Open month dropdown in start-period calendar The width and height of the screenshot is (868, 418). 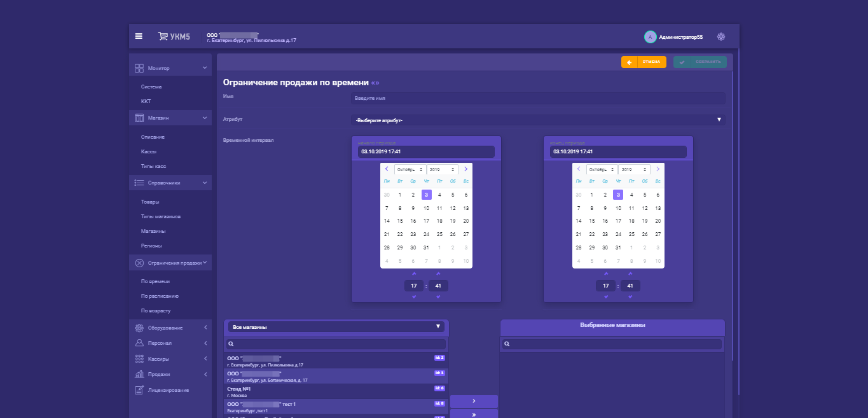pos(410,170)
